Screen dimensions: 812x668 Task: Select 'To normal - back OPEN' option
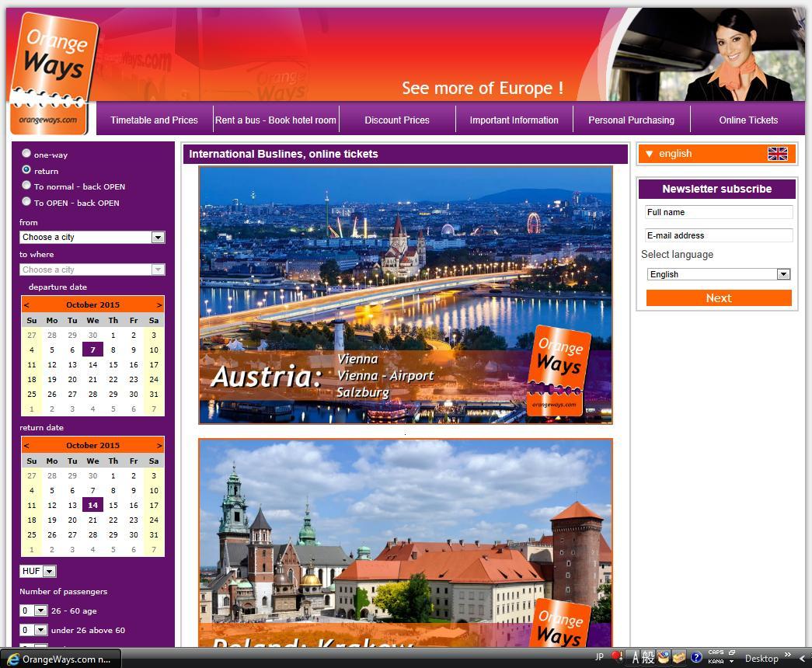pyautogui.click(x=27, y=186)
